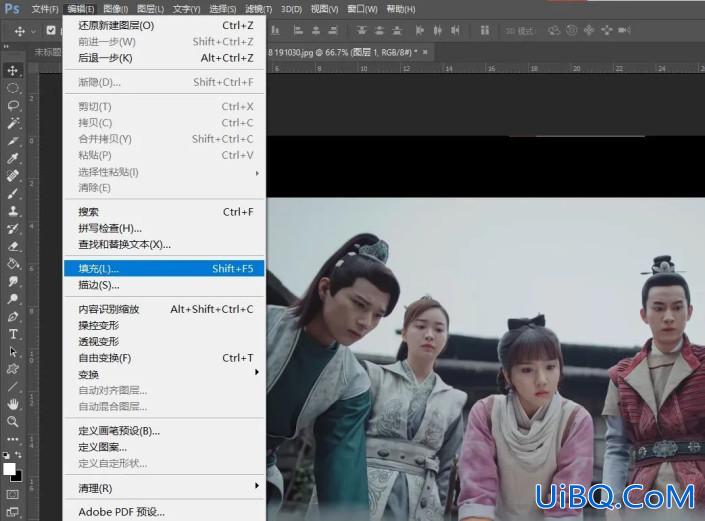The image size is (705, 521).
Task: Select the Custom Shape tool
Action: pos(13,369)
